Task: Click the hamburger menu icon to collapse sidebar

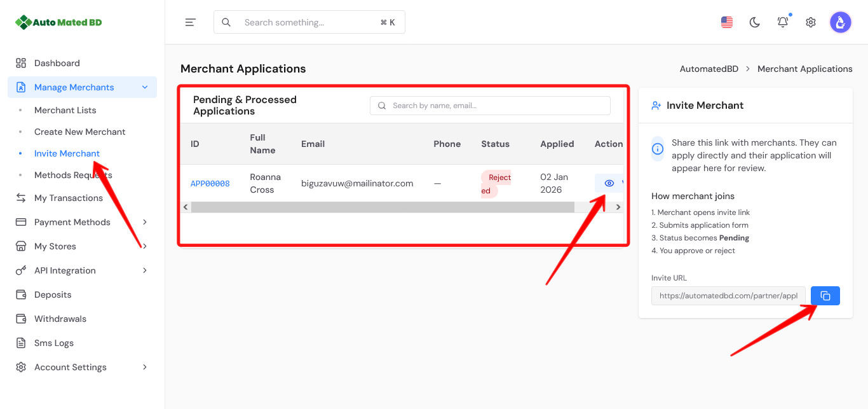Action: [190, 22]
